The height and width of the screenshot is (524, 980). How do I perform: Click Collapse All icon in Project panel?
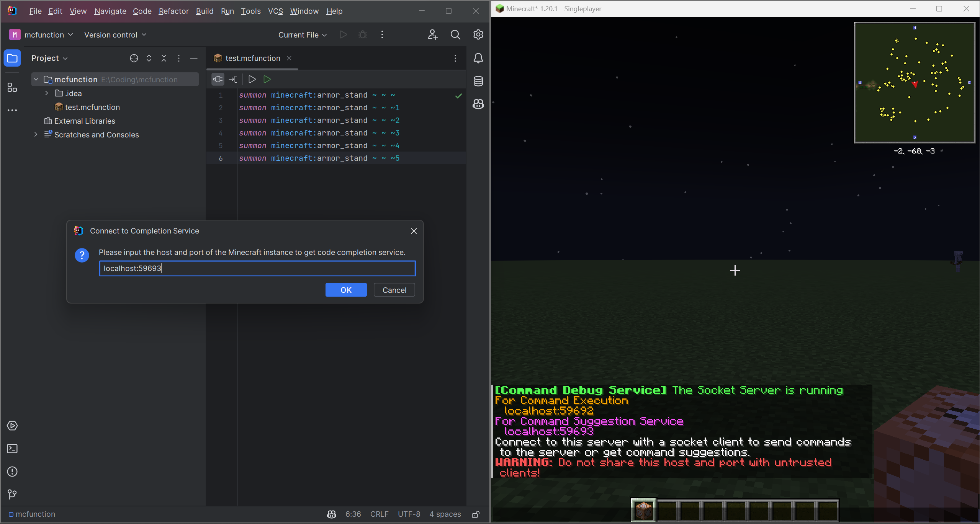point(164,58)
